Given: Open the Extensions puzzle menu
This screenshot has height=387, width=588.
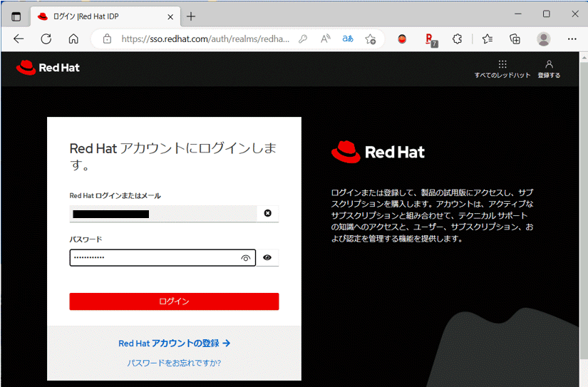Looking at the screenshot, I should click(x=457, y=38).
